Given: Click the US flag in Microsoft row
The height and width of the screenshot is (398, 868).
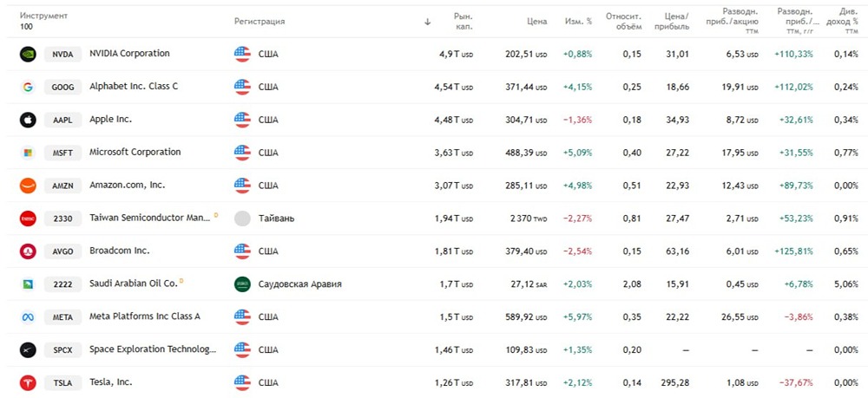Looking at the screenshot, I should coord(242,153).
